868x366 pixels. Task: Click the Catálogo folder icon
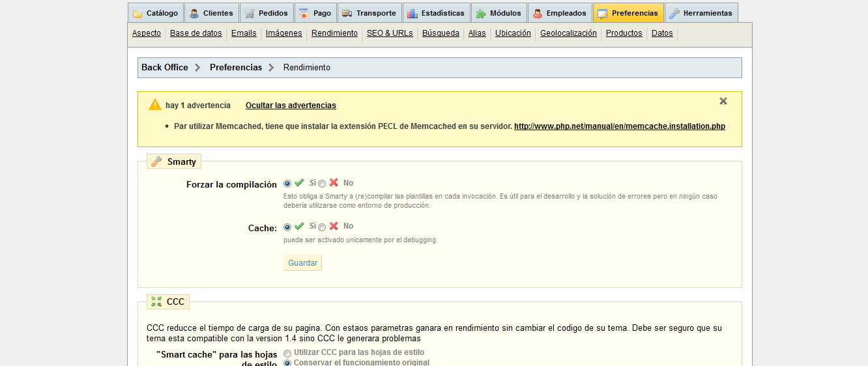pyautogui.click(x=137, y=13)
